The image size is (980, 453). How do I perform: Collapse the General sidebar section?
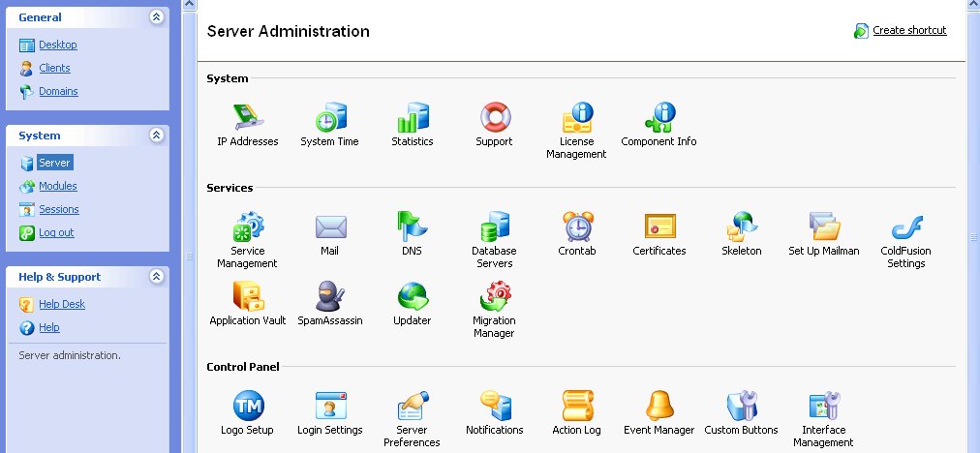tap(157, 17)
